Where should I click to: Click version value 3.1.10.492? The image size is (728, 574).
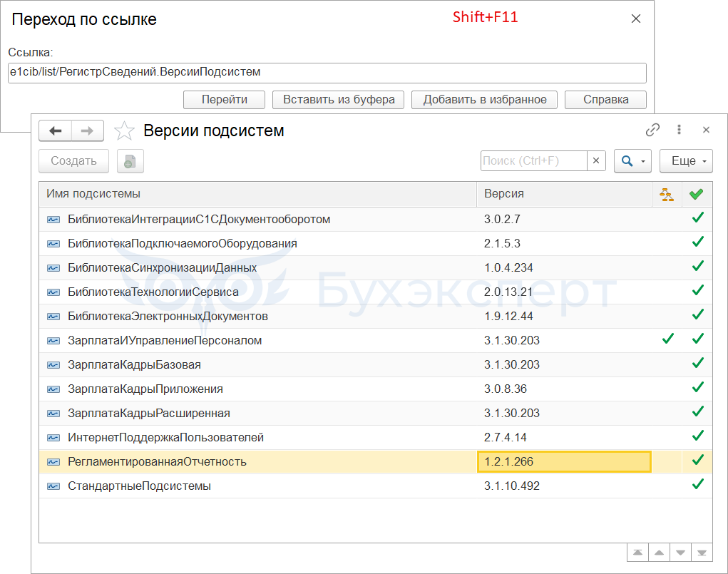pyautogui.click(x=512, y=486)
